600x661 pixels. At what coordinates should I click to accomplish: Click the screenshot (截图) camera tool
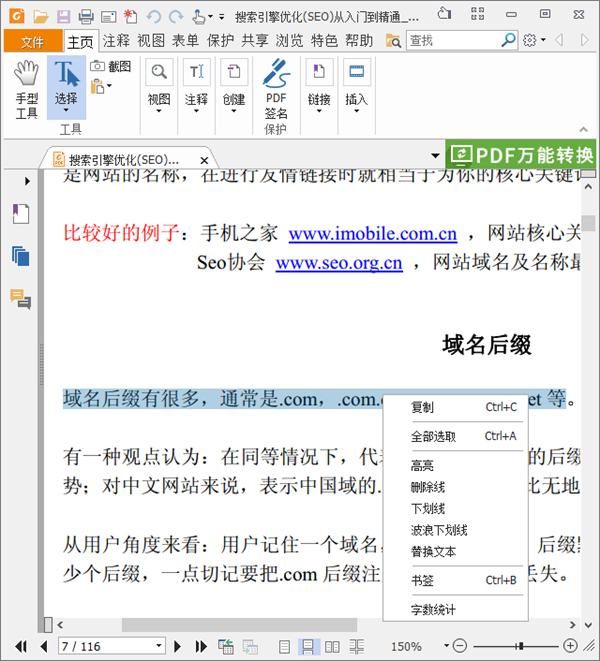(x=110, y=66)
